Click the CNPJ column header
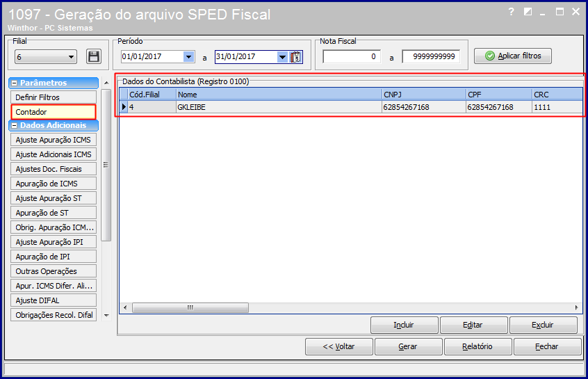Image resolution: width=588 pixels, height=379 pixels. point(424,95)
